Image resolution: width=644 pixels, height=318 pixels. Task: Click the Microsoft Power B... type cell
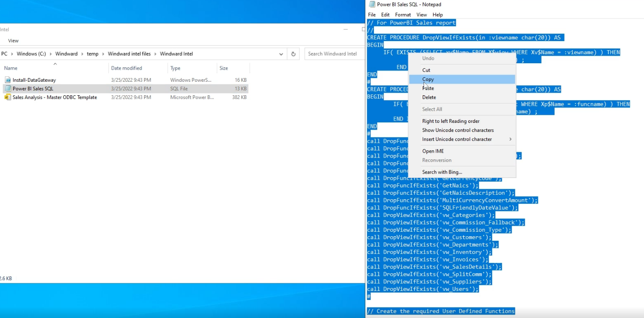pos(192,97)
